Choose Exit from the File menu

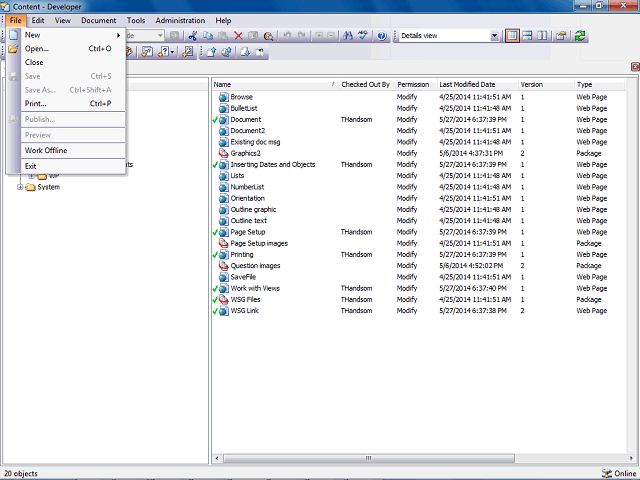[73, 166]
